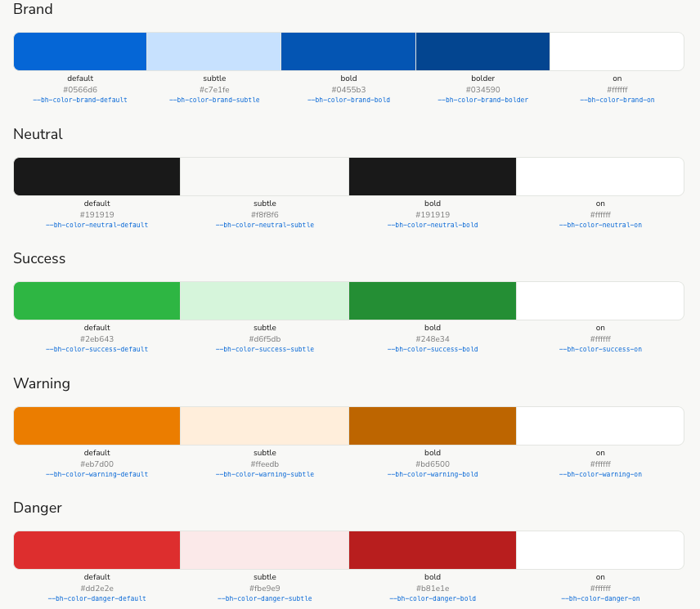Click the #eb7d00 hex value text
Image resolution: width=700 pixels, height=609 pixels.
[x=96, y=464]
